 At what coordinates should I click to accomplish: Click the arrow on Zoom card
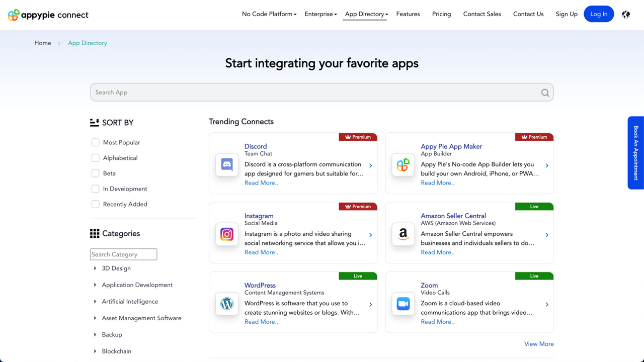click(547, 304)
